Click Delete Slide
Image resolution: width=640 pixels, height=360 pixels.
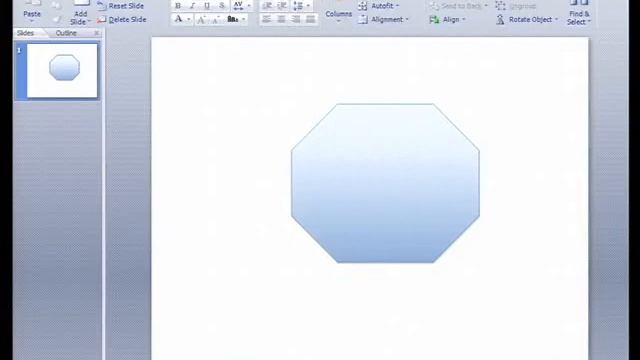coord(127,19)
